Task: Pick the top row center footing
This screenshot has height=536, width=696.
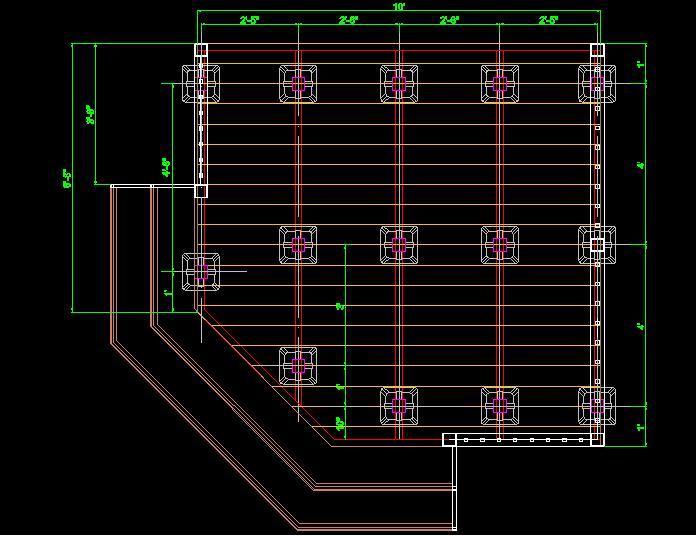Action: click(x=398, y=83)
